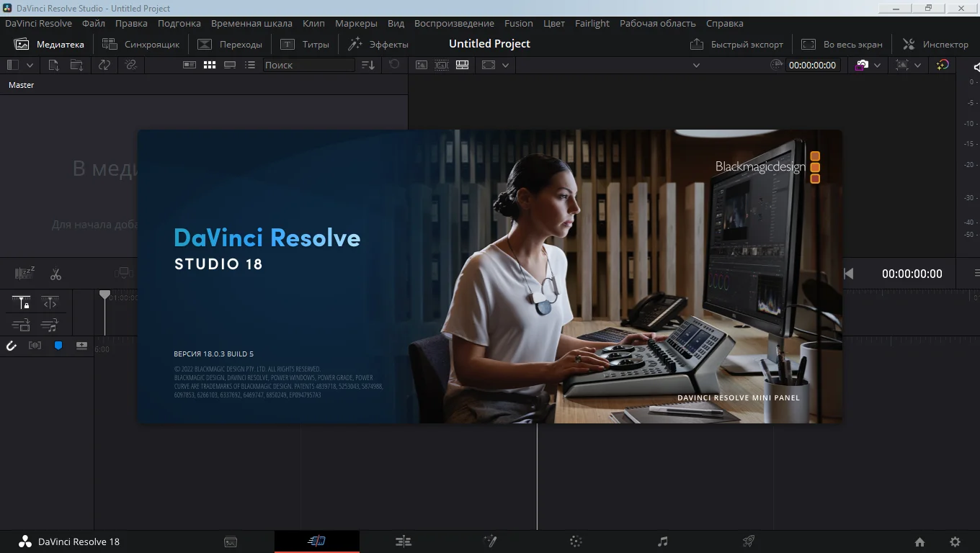Expand the bin list dropdown arrow
The width and height of the screenshot is (980, 553).
pos(30,65)
